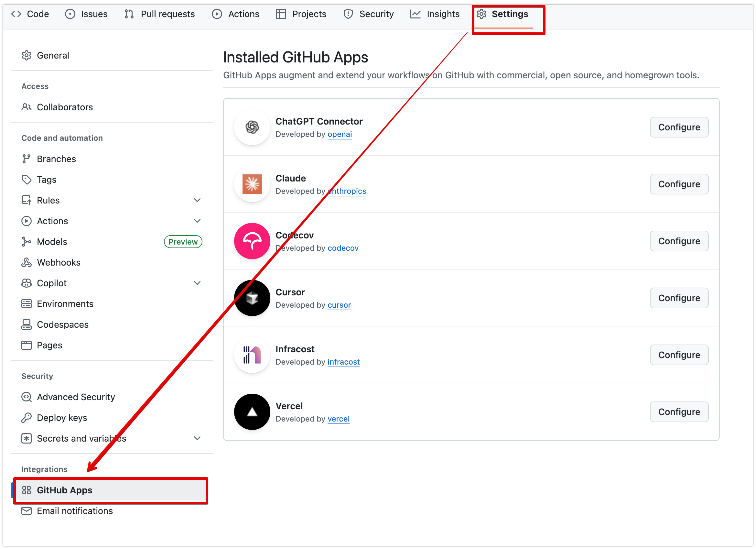Click the Claude app logo

pyautogui.click(x=252, y=184)
